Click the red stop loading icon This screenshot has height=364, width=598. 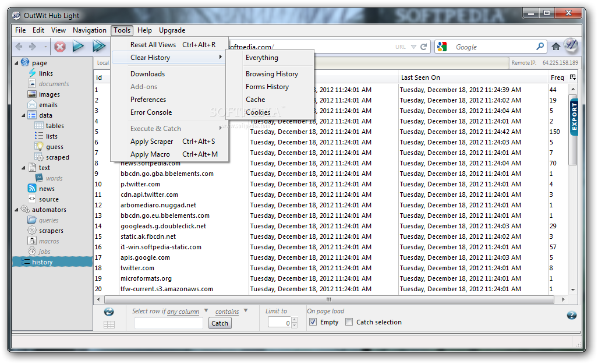(x=60, y=47)
